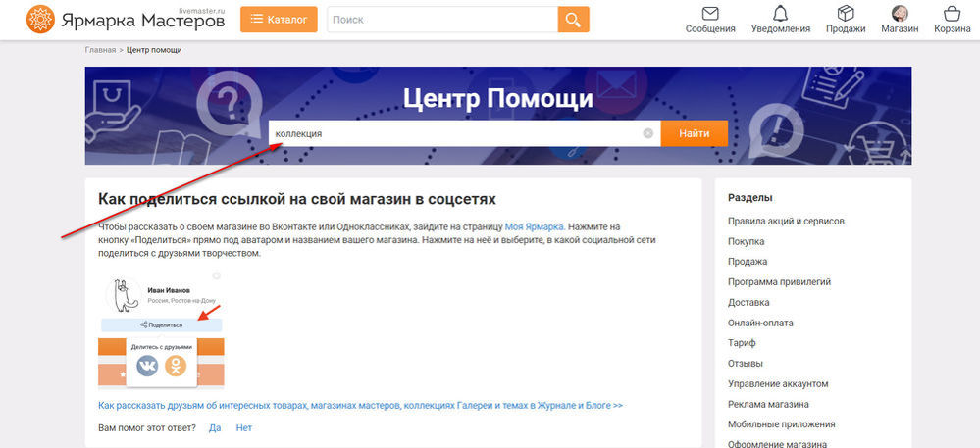Click the Найти button
The image size is (980, 448).
[x=694, y=133]
